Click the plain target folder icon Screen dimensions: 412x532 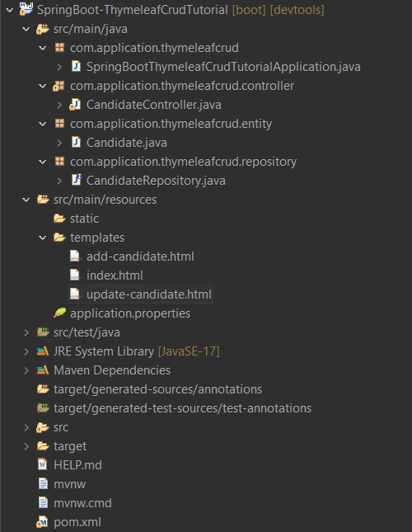click(x=43, y=446)
